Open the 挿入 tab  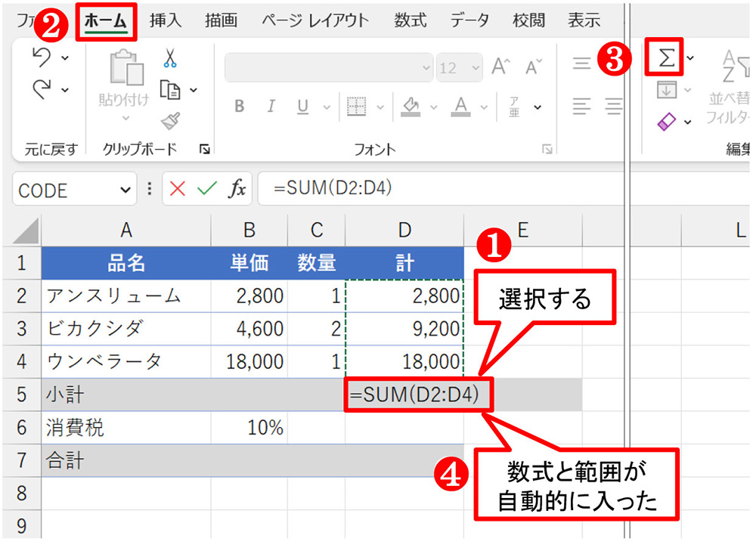pos(166,20)
